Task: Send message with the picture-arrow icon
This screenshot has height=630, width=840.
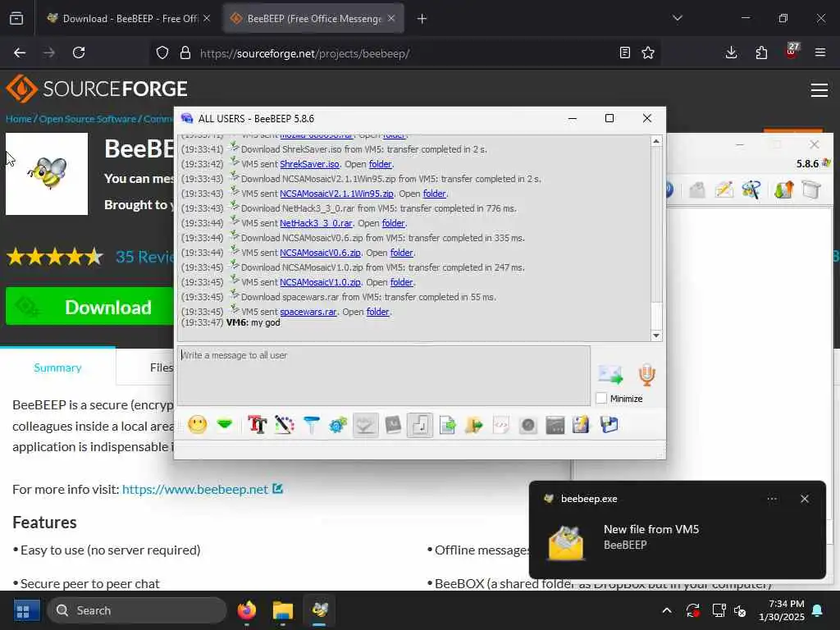Action: (x=610, y=374)
